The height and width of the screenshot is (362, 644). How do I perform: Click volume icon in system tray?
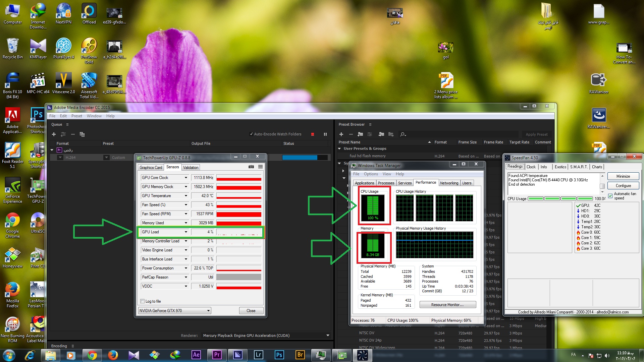click(x=607, y=356)
